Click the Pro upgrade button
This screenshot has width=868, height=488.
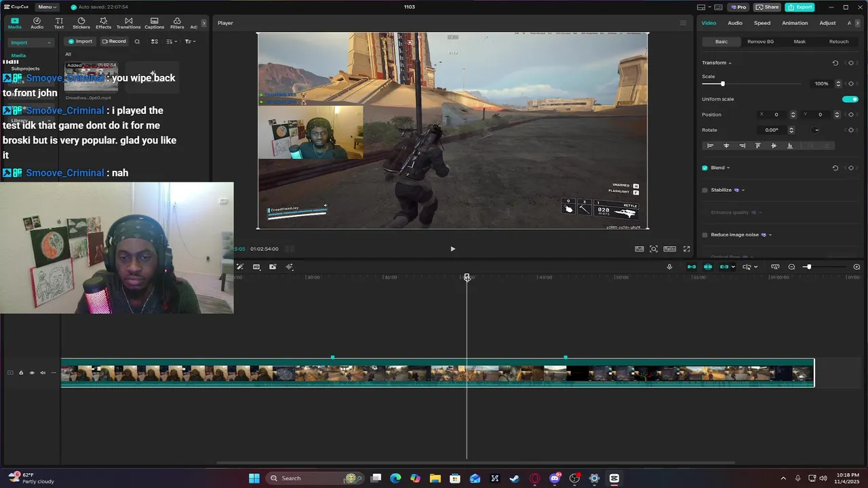(738, 7)
